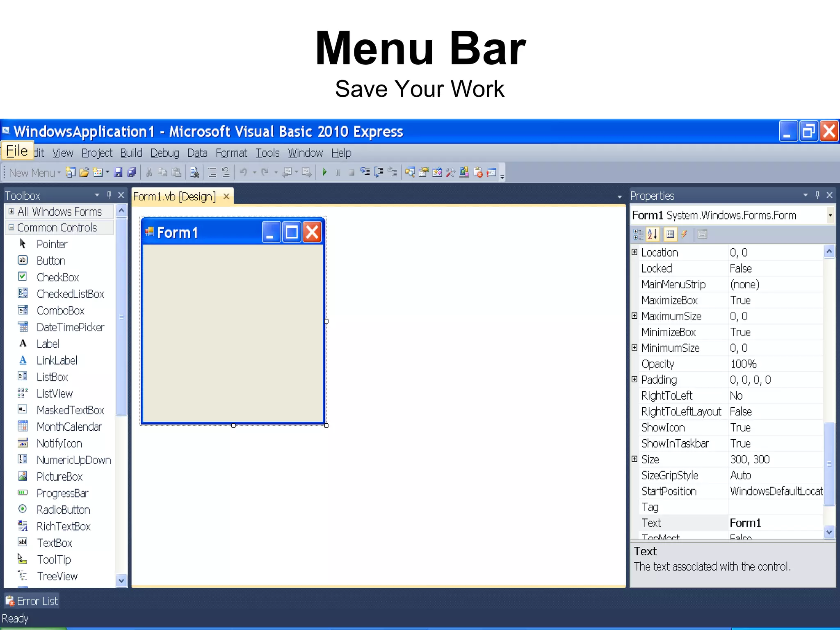This screenshot has height=630, width=840.
Task: Click the Open File folder icon
Action: pos(84,172)
